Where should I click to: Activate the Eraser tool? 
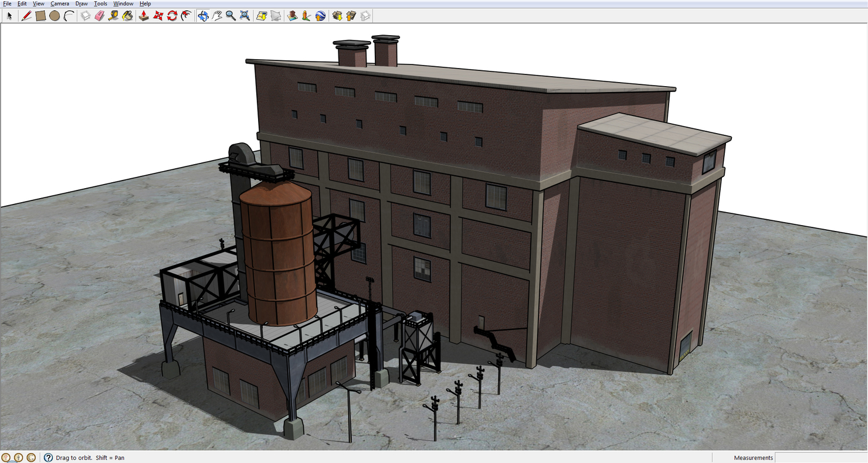(x=99, y=16)
